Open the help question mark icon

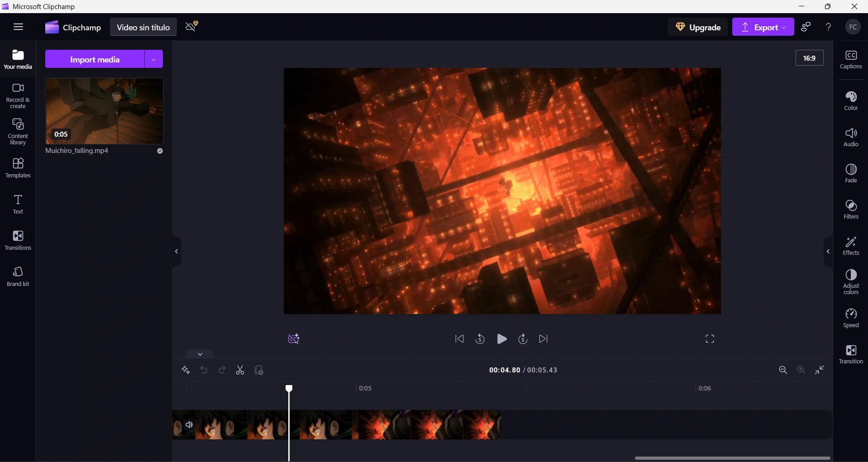pyautogui.click(x=828, y=27)
